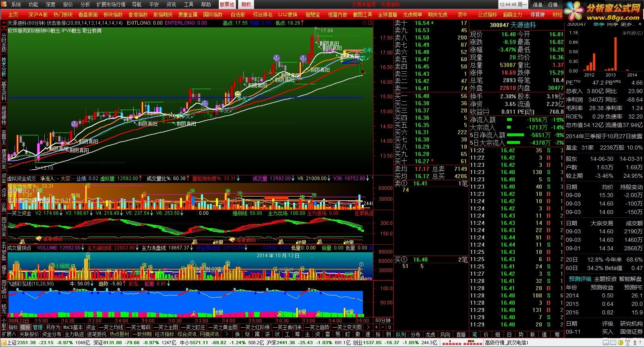Click the 雷 letter button in the bottom bar
644x347 pixels.
click(328, 335)
